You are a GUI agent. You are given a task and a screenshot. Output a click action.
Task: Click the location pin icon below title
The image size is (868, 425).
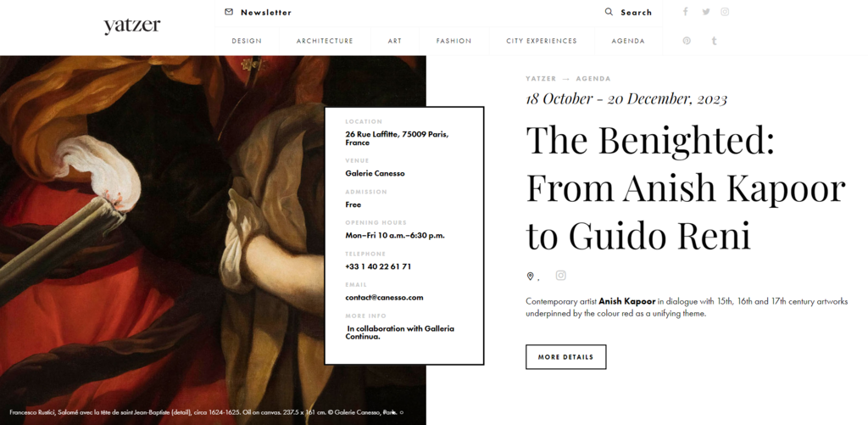(x=531, y=277)
